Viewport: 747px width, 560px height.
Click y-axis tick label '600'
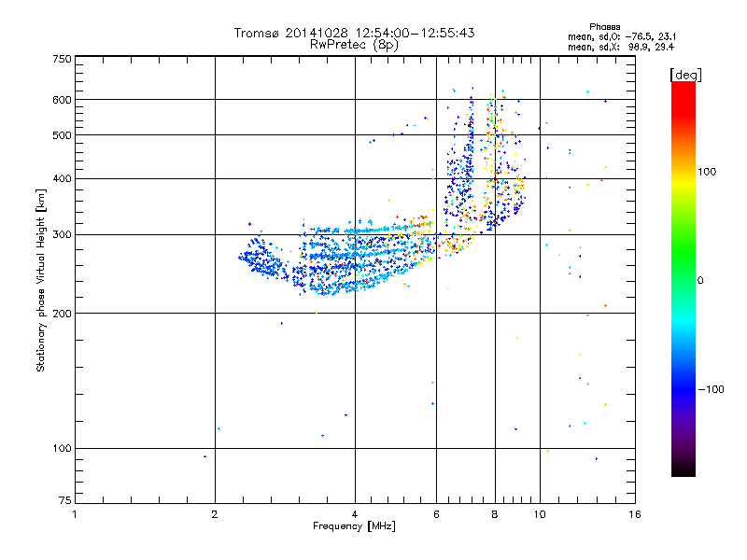tap(63, 100)
